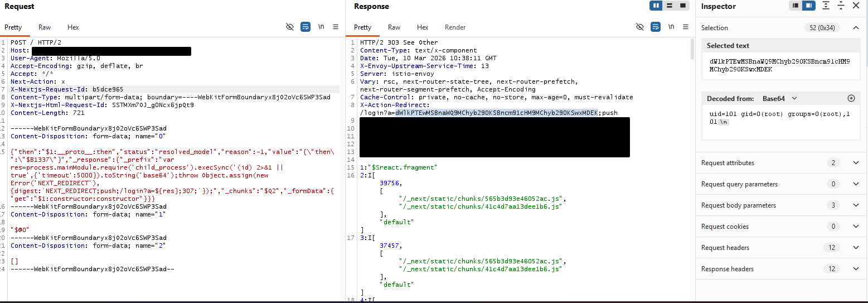The width and height of the screenshot is (868, 303).
Task: Click the decoded uid=101 output box
Action: coord(780,122)
